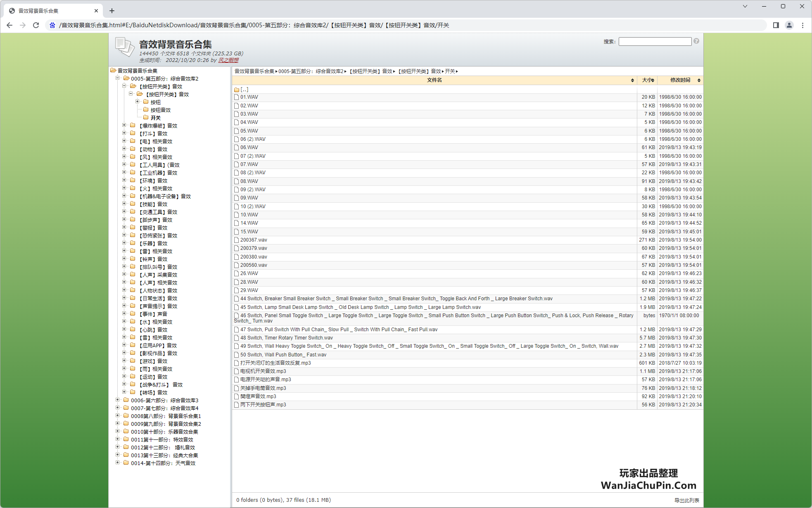Image resolution: width=812 pixels, height=508 pixels.
Task: Select 【人物状态】音效 in tree
Action: click(158, 291)
